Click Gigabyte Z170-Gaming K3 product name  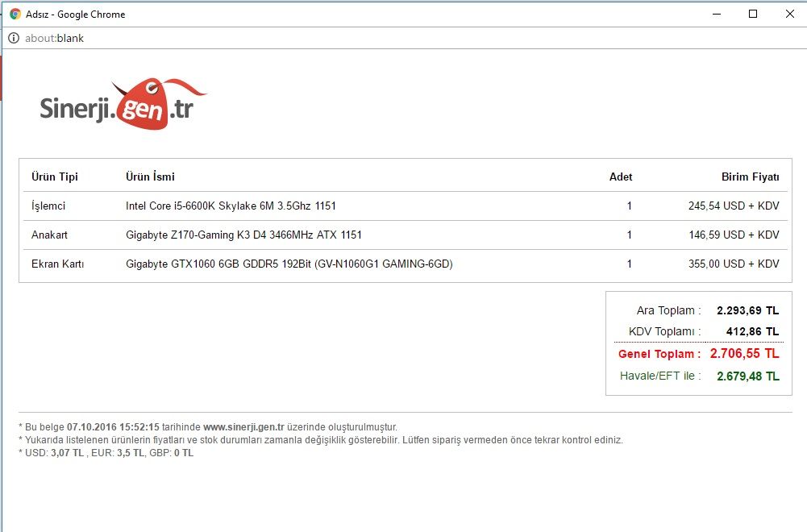(243, 235)
